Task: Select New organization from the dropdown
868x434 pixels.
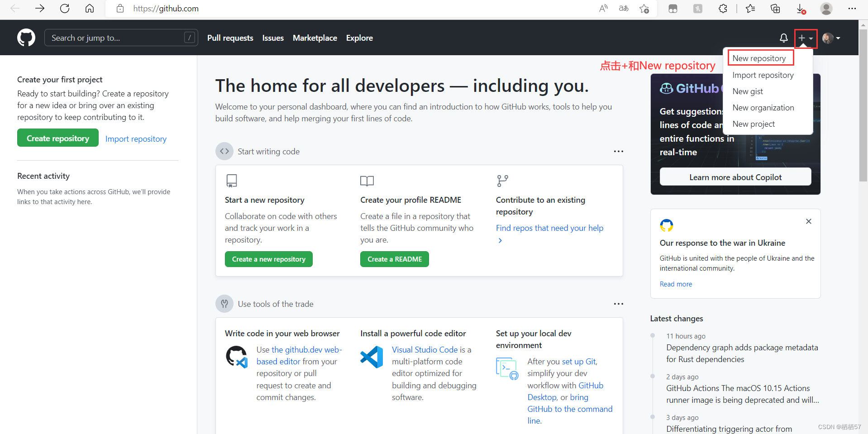Action: click(763, 108)
